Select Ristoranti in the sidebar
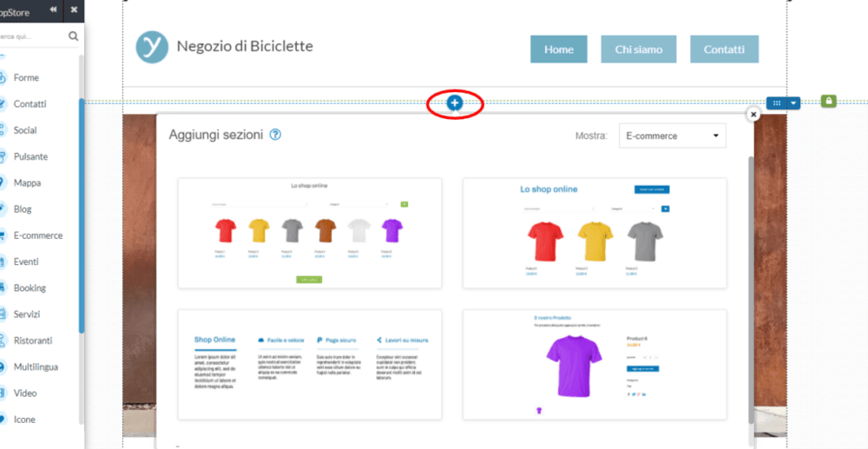 [x=32, y=340]
